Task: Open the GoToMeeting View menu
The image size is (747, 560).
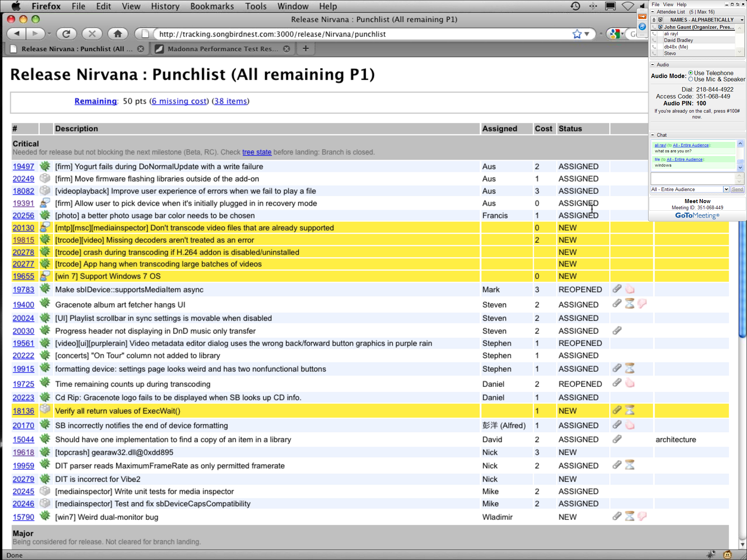Action: 668,4
